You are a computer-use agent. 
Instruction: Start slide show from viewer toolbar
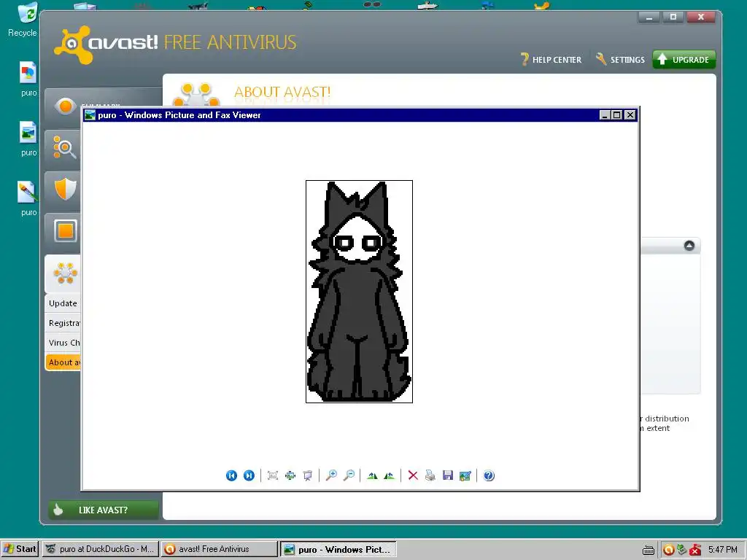(308, 475)
